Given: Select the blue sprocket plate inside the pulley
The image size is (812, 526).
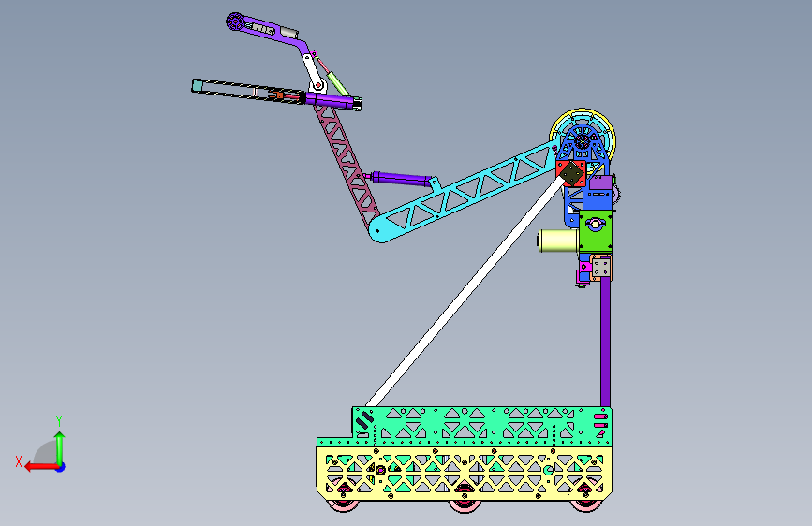Looking at the screenshot, I should (583, 142).
